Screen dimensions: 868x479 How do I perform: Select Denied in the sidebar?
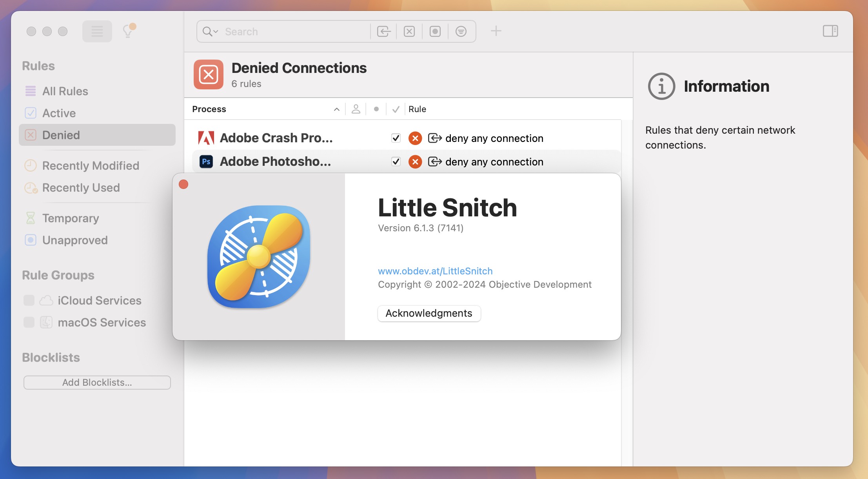[97, 135]
